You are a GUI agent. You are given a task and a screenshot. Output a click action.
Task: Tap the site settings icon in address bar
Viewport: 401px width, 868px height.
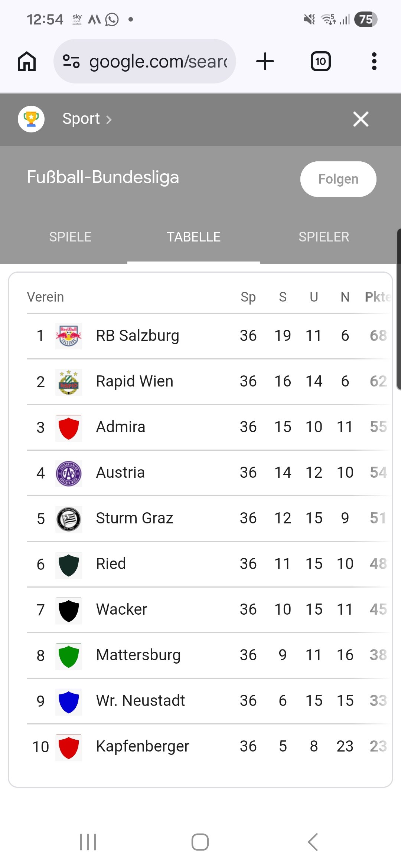[71, 61]
